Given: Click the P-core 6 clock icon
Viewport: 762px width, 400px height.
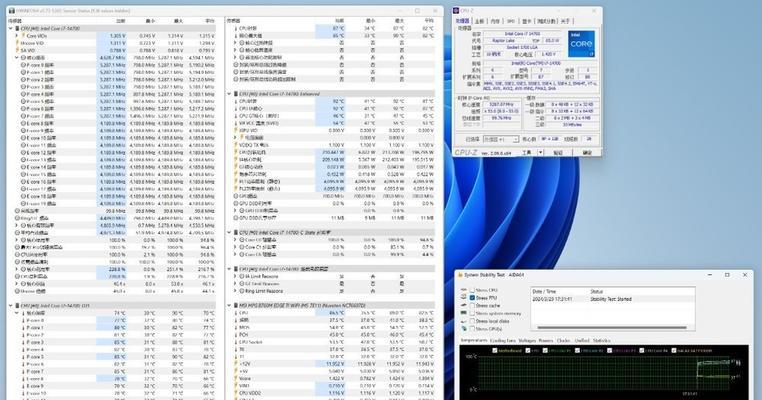Looking at the screenshot, I should pyautogui.click(x=23, y=108).
